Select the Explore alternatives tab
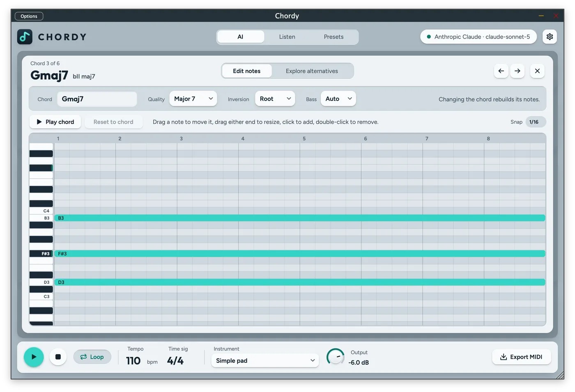The image size is (575, 392). click(312, 71)
